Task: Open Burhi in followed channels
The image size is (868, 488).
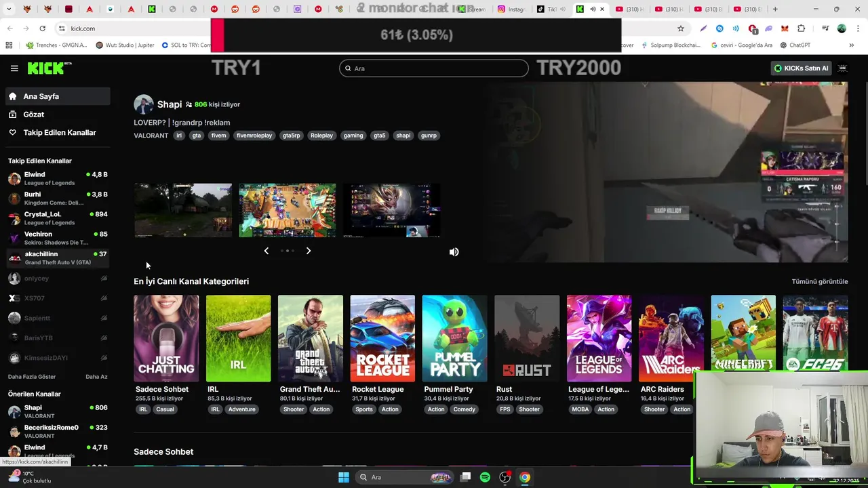Action: pyautogui.click(x=58, y=198)
